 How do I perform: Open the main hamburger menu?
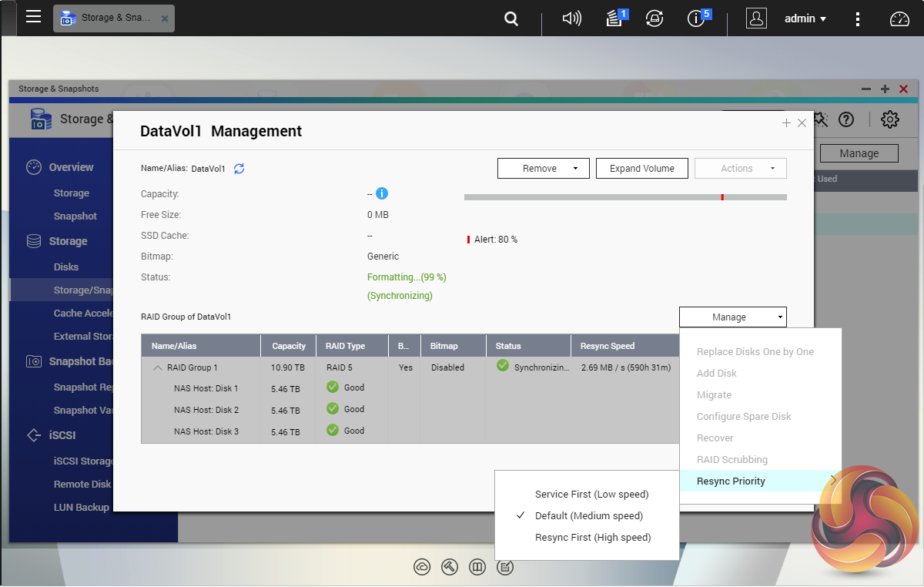point(33,17)
